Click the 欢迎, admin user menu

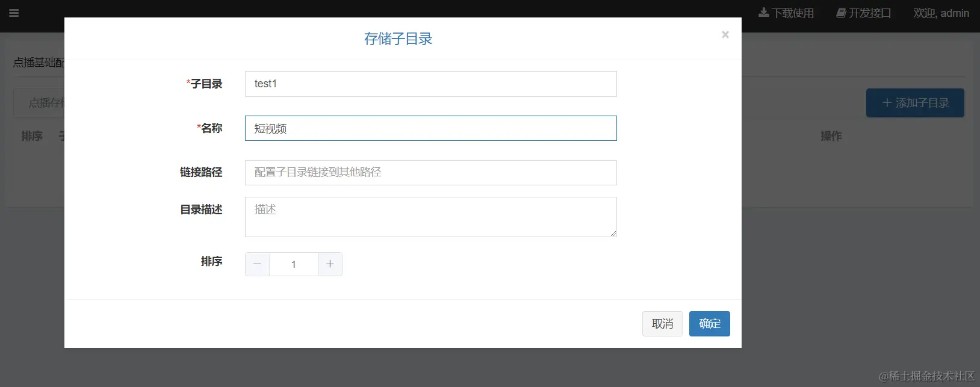(941, 13)
